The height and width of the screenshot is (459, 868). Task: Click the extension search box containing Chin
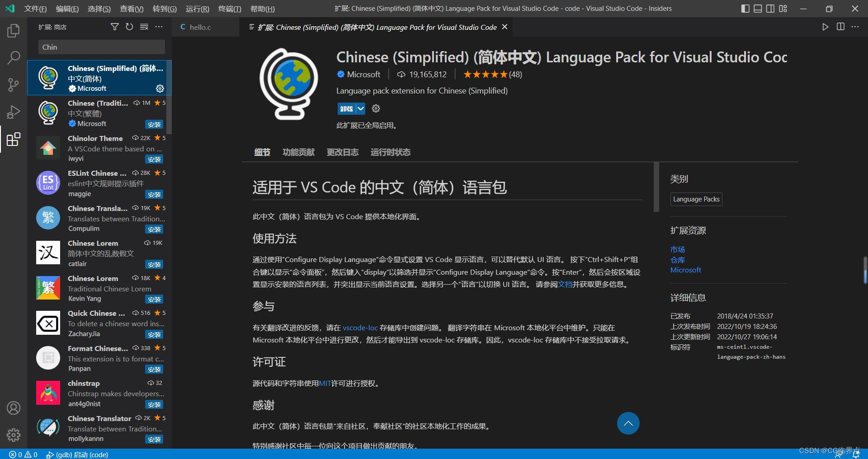point(102,47)
